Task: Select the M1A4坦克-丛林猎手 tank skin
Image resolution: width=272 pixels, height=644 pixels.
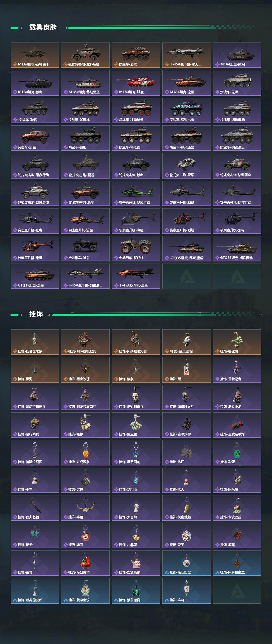Action: point(35,55)
